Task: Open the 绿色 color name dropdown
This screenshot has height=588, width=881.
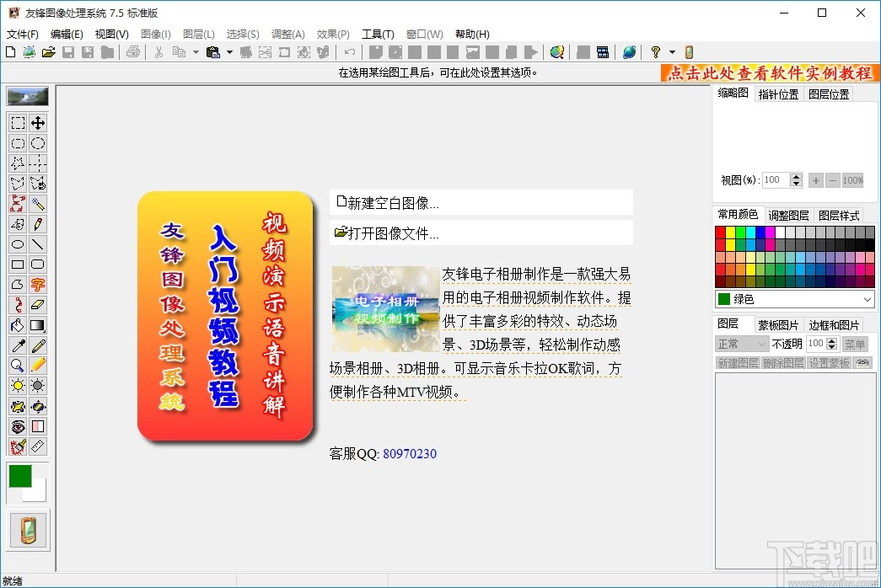Action: coord(794,299)
